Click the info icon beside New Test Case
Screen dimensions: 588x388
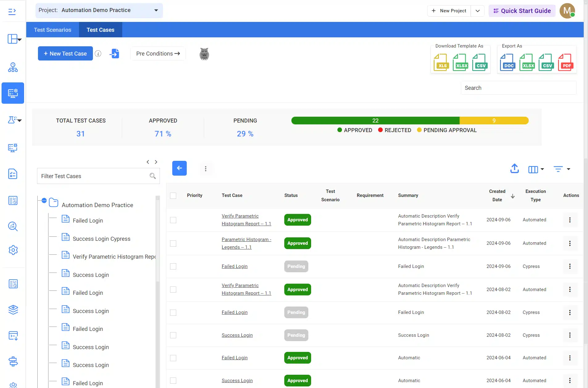click(x=98, y=54)
